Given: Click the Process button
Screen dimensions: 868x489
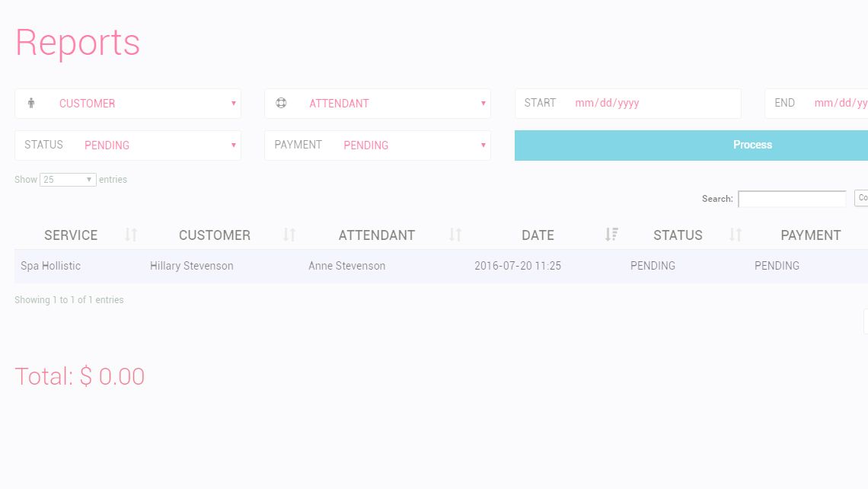Looking at the screenshot, I should pyautogui.click(x=691, y=145).
